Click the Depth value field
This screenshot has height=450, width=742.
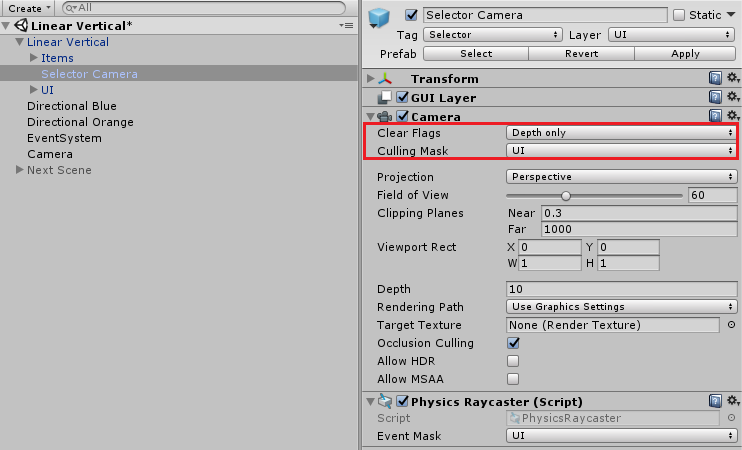[x=622, y=289]
